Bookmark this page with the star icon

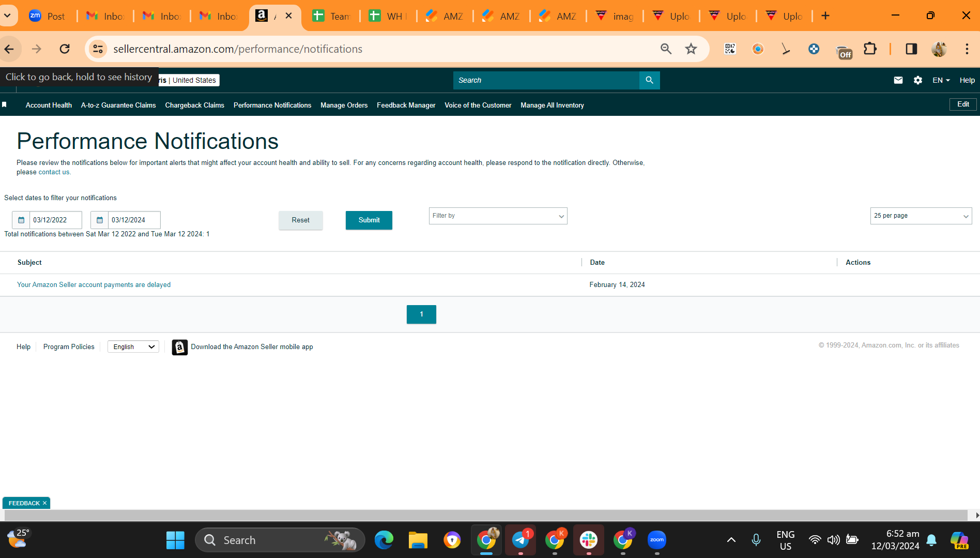tap(691, 49)
